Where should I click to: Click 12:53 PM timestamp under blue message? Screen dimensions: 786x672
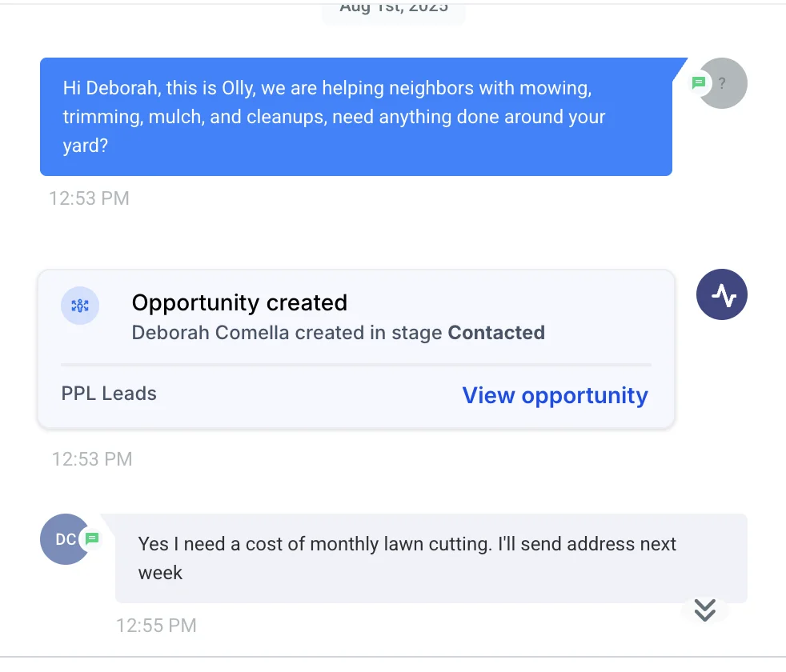pyautogui.click(x=89, y=198)
